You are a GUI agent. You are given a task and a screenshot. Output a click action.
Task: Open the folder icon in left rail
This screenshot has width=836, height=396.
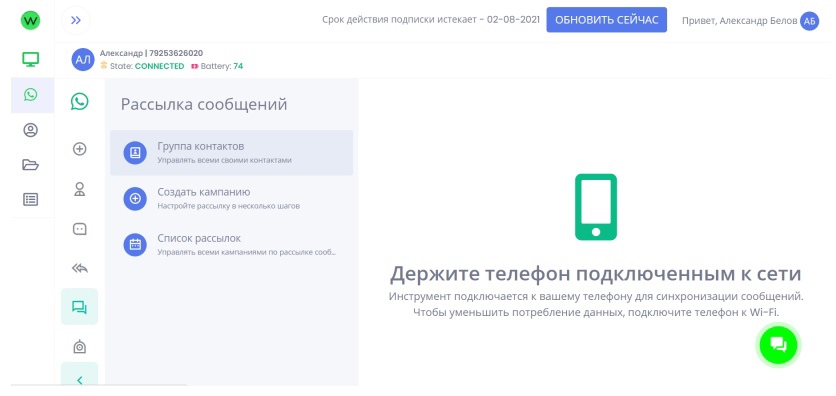(x=30, y=165)
